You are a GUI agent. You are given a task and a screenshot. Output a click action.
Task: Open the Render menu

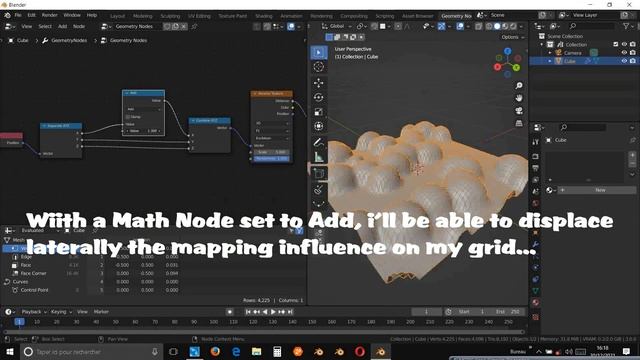49,15
